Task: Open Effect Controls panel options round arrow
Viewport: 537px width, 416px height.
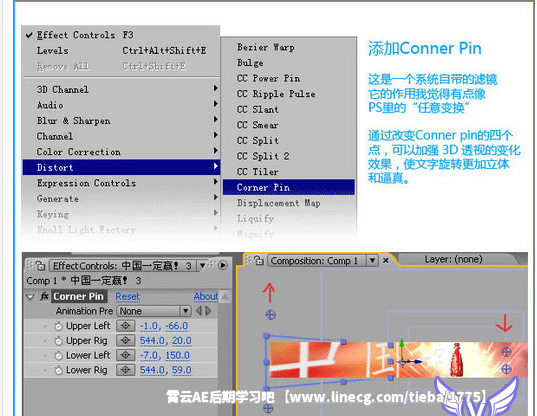Action: pyautogui.click(x=223, y=265)
